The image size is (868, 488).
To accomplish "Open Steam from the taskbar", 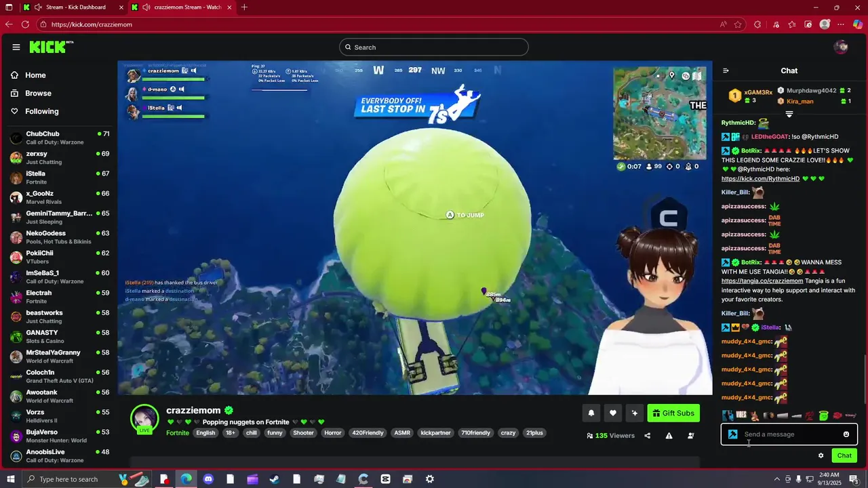I will click(275, 479).
